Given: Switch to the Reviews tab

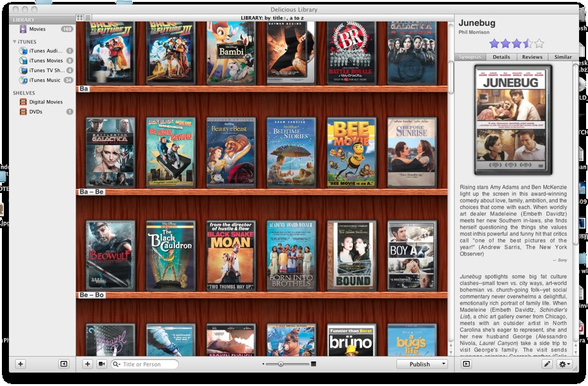Looking at the screenshot, I should click(x=532, y=57).
